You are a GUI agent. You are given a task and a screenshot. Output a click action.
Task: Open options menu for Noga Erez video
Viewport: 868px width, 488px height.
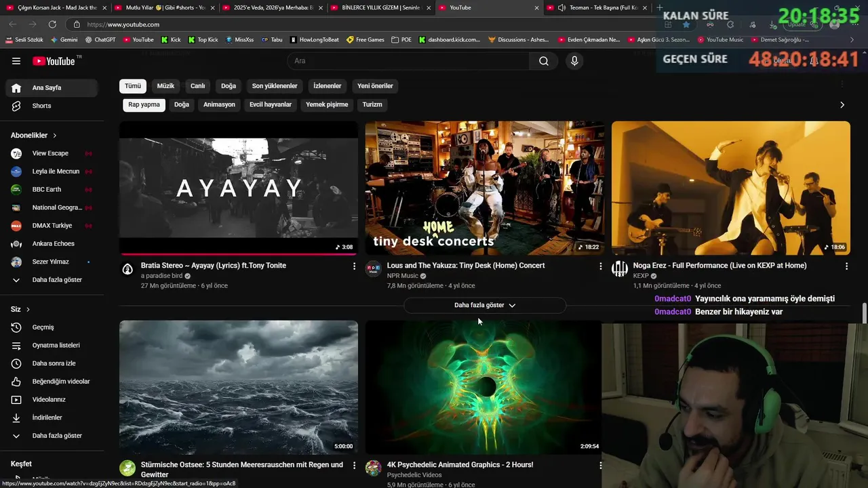(x=846, y=266)
